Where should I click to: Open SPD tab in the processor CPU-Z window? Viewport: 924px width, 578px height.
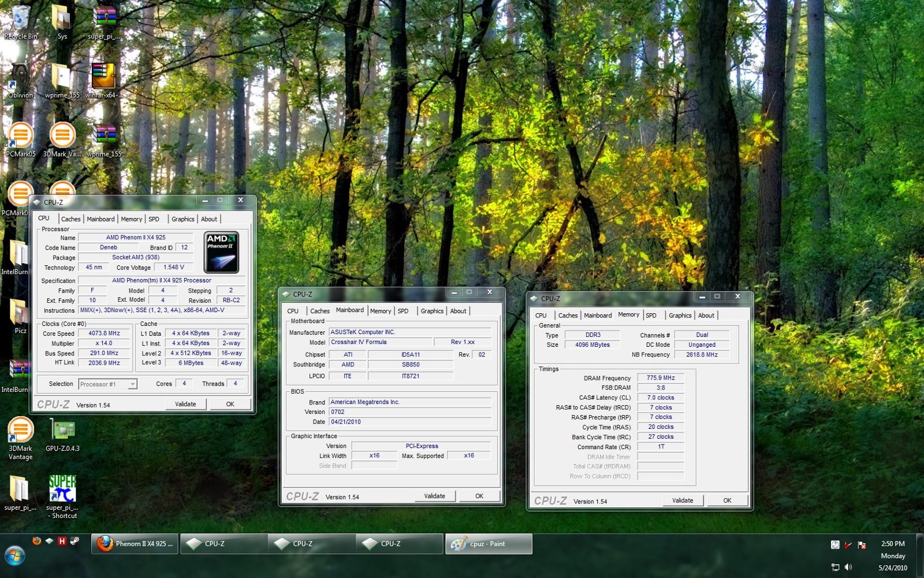coord(154,219)
